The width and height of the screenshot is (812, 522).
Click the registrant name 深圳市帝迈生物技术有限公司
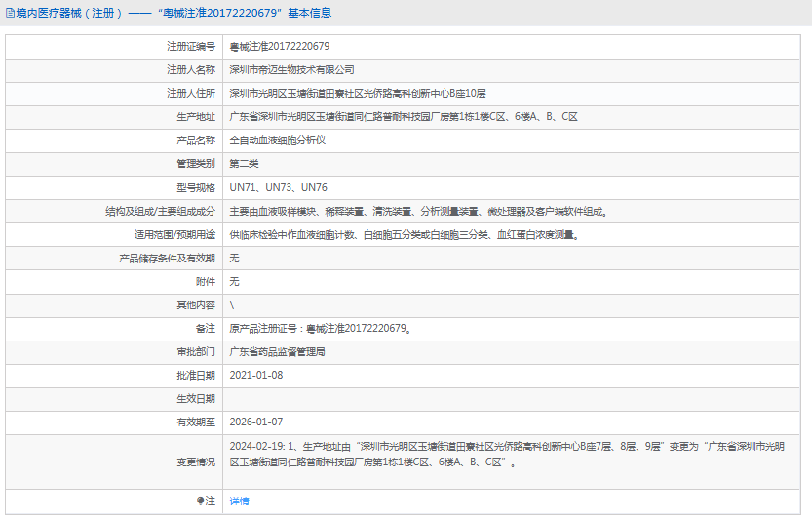click(x=292, y=70)
